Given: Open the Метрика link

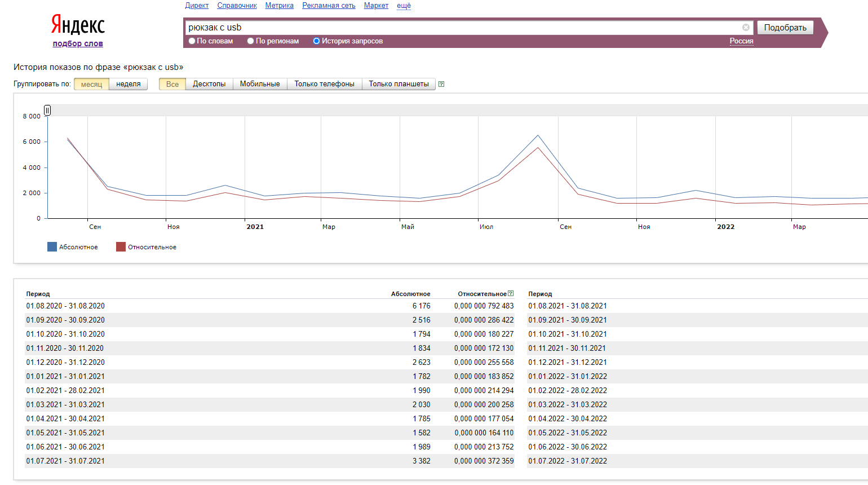Looking at the screenshot, I should pyautogui.click(x=280, y=6).
